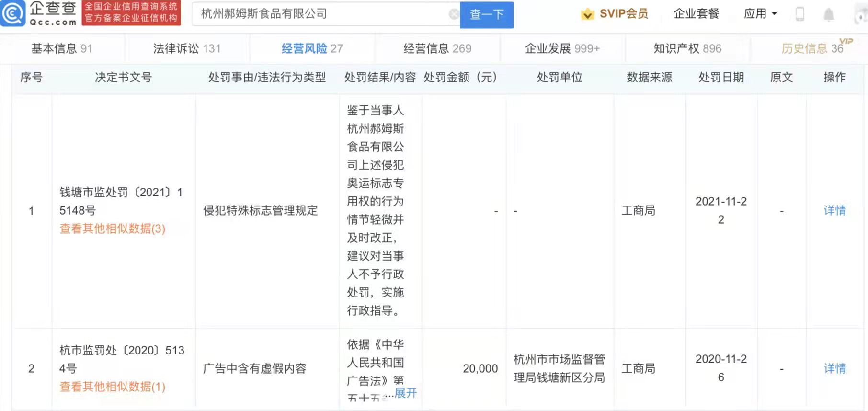868x411 pixels.
Task: Click the 数据来源 column header
Action: 650,77
